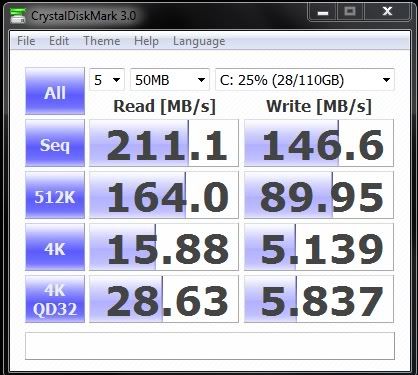Click the disabled maximize button in title bar
This screenshot has width=418, height=375.
(x=350, y=12)
